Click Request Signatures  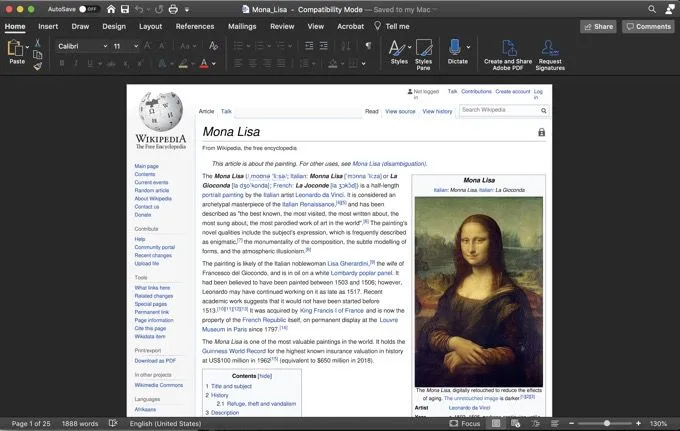coord(550,55)
